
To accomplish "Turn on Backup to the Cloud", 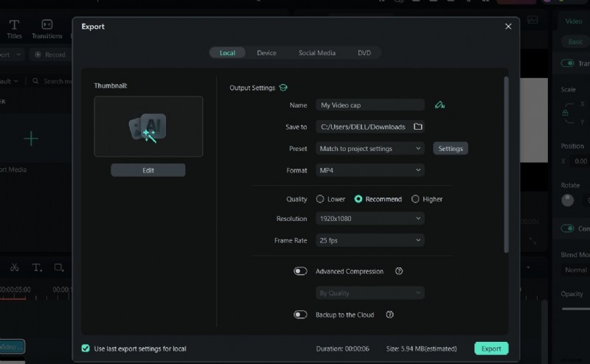I will point(300,315).
